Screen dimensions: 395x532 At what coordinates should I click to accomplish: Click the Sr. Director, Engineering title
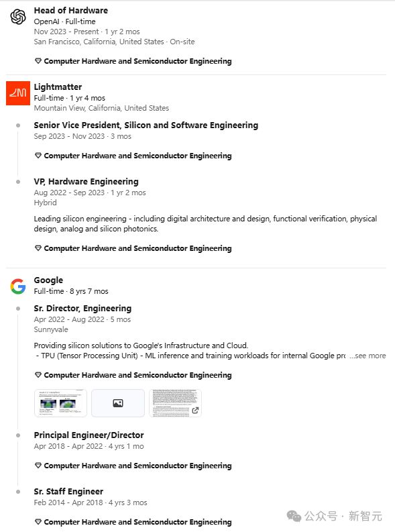pos(82,309)
